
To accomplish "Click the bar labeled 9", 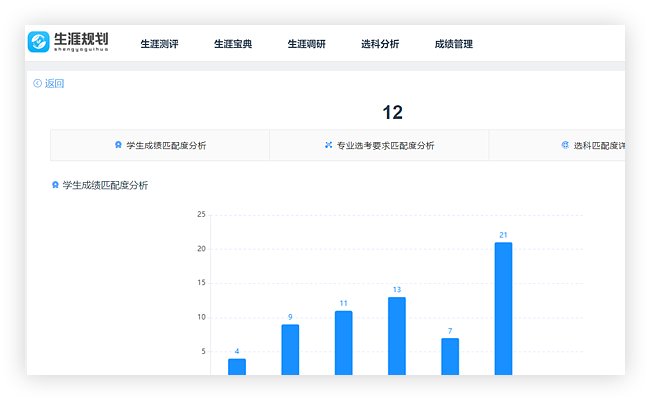I will (290, 349).
